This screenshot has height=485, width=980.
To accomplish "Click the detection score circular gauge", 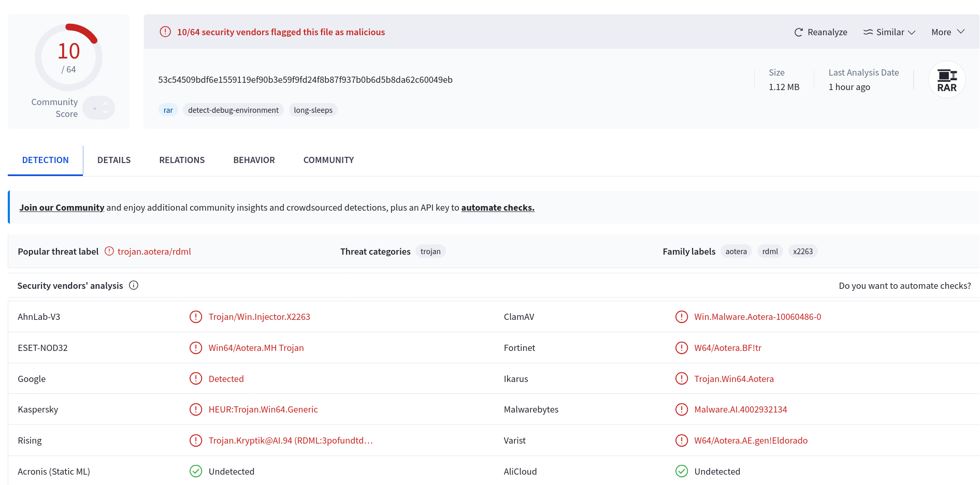I will [68, 57].
